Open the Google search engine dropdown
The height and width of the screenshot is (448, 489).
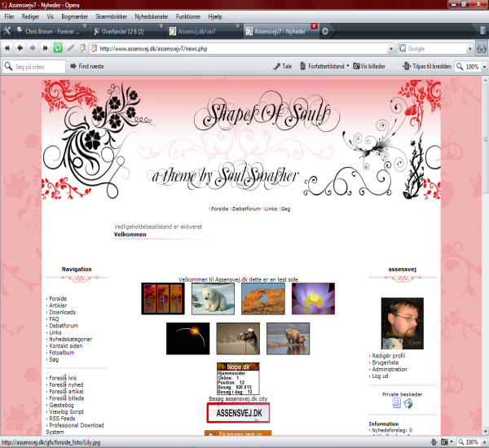469,49
